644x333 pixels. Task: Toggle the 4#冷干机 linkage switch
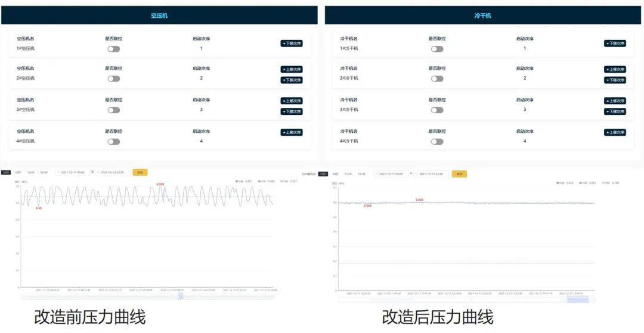[x=437, y=142]
